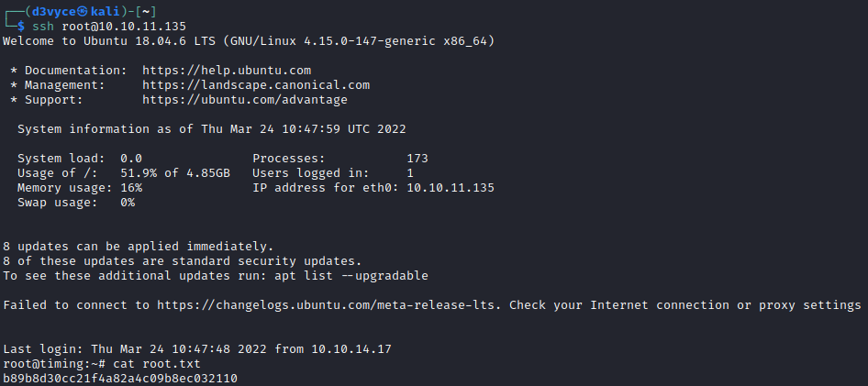Click the root@timing shell prompt

(x=52, y=364)
